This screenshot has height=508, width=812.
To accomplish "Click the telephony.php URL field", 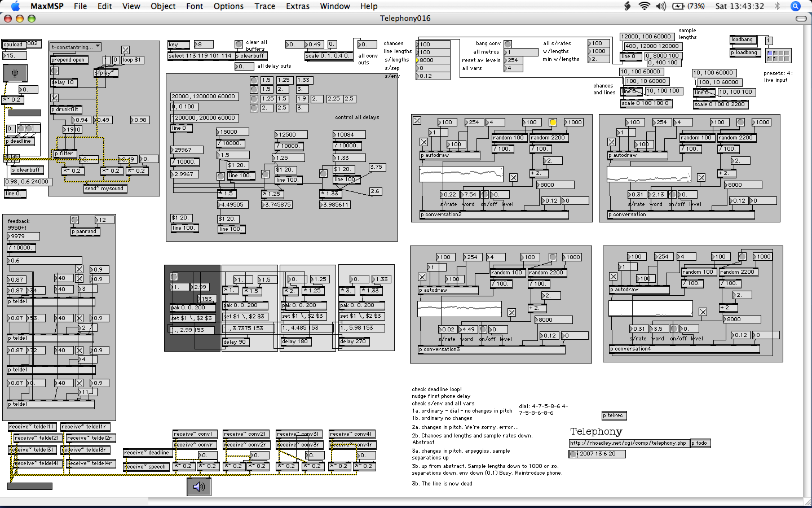I will (628, 443).
